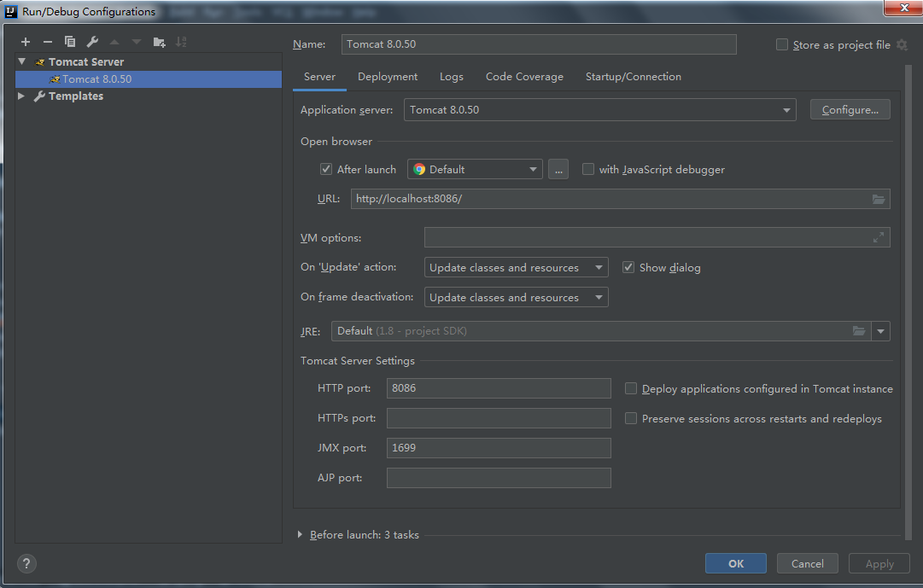
Task: Open Application server dropdown
Action: point(600,110)
